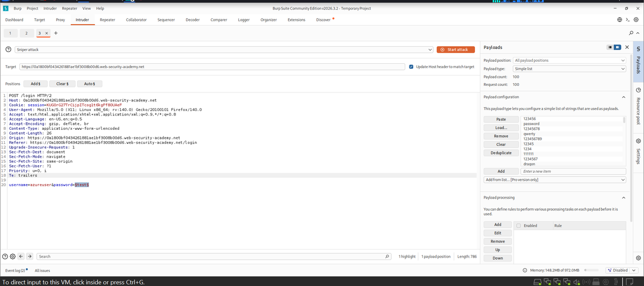Switch to the Proxy tab

point(61,20)
